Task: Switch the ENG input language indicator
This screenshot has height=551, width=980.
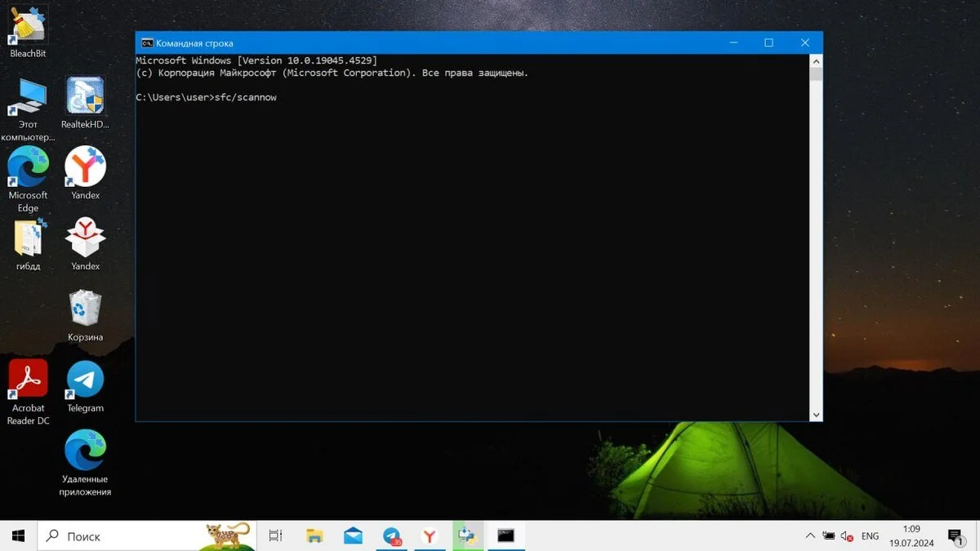Action: [x=870, y=536]
